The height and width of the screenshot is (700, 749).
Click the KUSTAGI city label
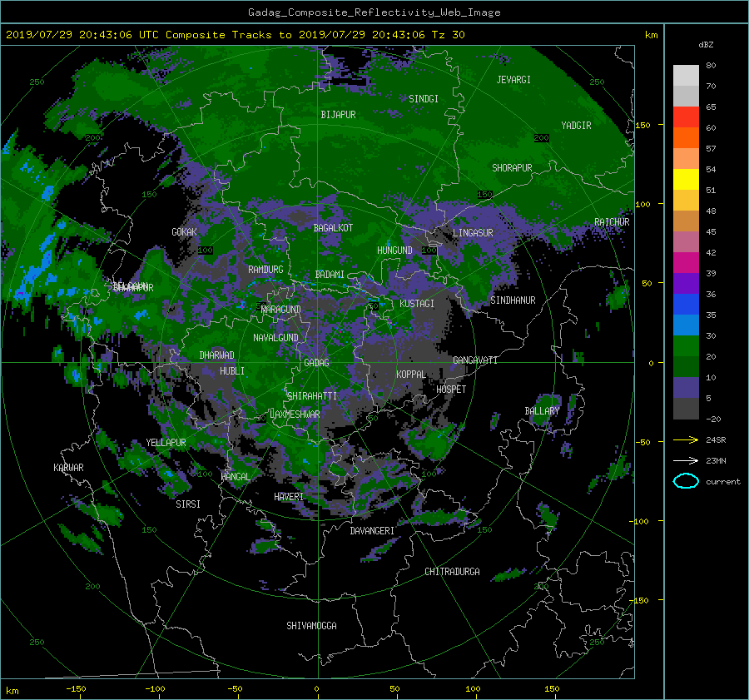click(x=417, y=304)
